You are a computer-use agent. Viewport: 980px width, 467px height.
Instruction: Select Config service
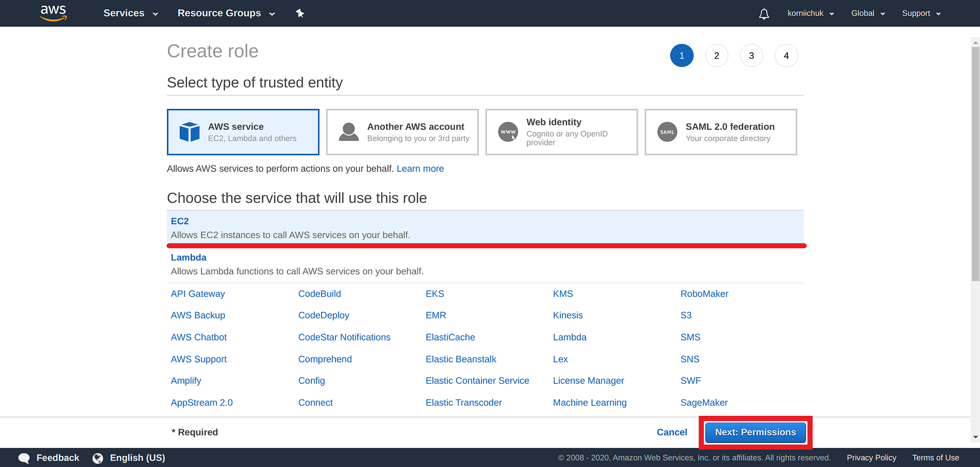(x=311, y=381)
